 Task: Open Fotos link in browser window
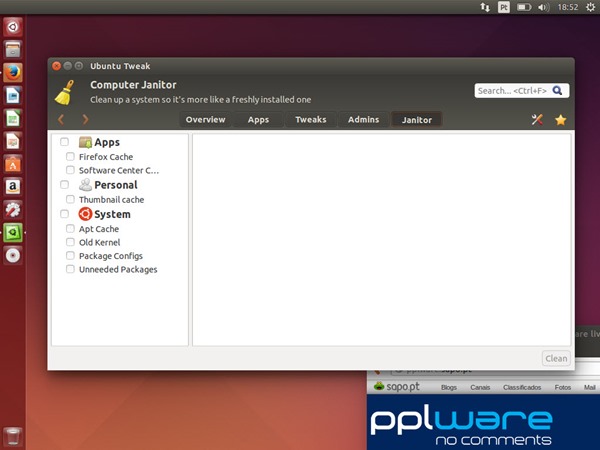[x=562, y=387]
